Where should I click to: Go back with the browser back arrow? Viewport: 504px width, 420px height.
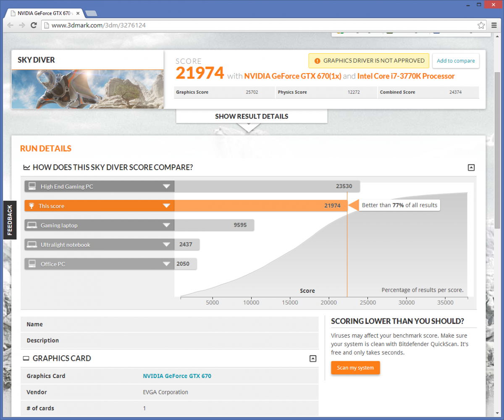(x=10, y=25)
